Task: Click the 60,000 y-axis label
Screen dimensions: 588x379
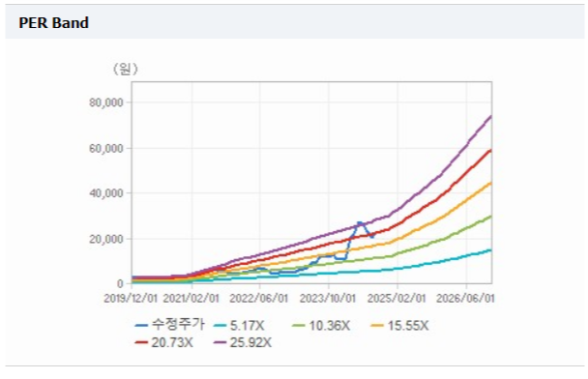Action: 106,149
